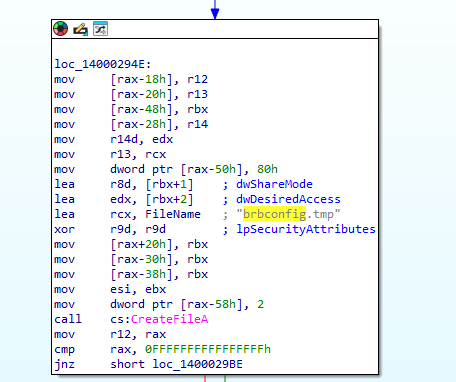456x382 pixels.
Task: Select the loc_14000294E label
Action: coord(103,64)
